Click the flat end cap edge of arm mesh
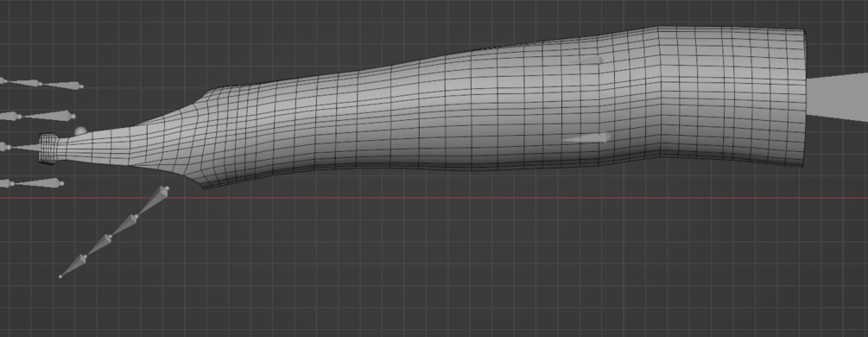This screenshot has width=868, height=337. [804, 98]
